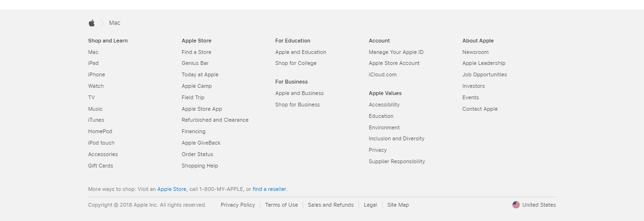Image resolution: width=644 pixels, height=221 pixels.
Task: Select Mac in the breadcrumb trail
Action: pyautogui.click(x=115, y=23)
